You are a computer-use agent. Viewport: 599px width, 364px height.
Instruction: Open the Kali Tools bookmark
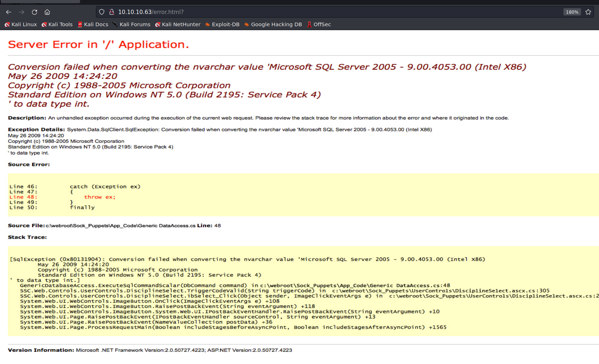[x=57, y=24]
